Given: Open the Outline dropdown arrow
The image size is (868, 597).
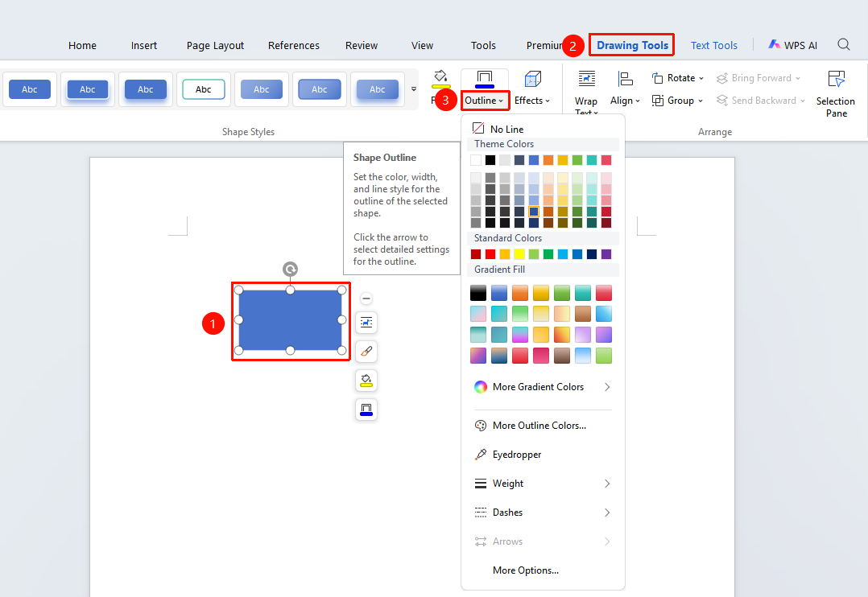Looking at the screenshot, I should 501,101.
